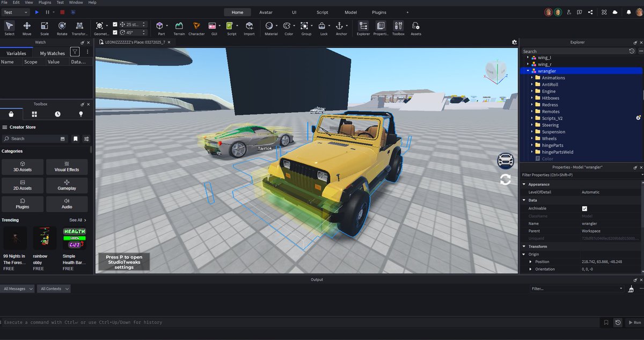
Task: Open Toolbox search filter settings
Action: point(86,139)
